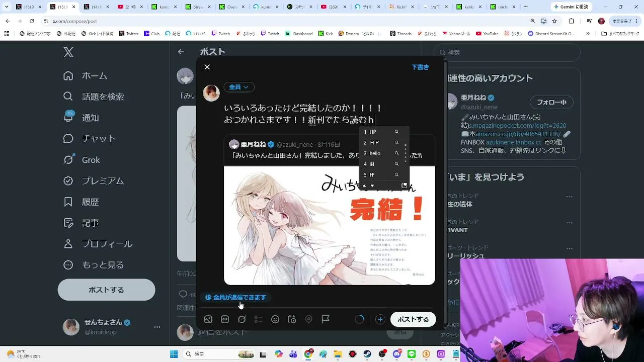
Task: Open a new browser tab
Action: (x=526, y=7)
